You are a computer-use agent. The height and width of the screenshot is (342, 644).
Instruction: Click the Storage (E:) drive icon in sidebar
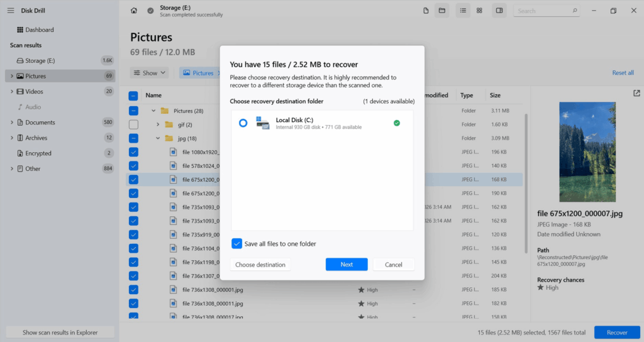coord(19,61)
